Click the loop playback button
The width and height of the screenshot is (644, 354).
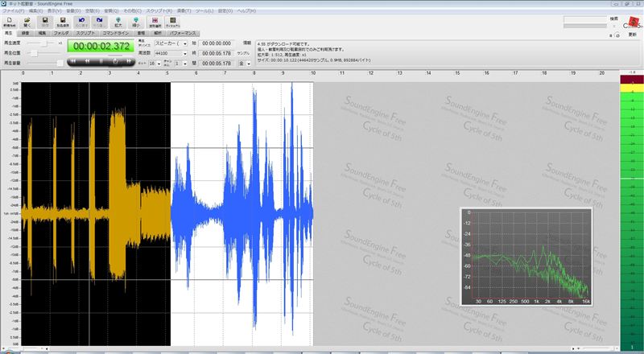[x=115, y=61]
